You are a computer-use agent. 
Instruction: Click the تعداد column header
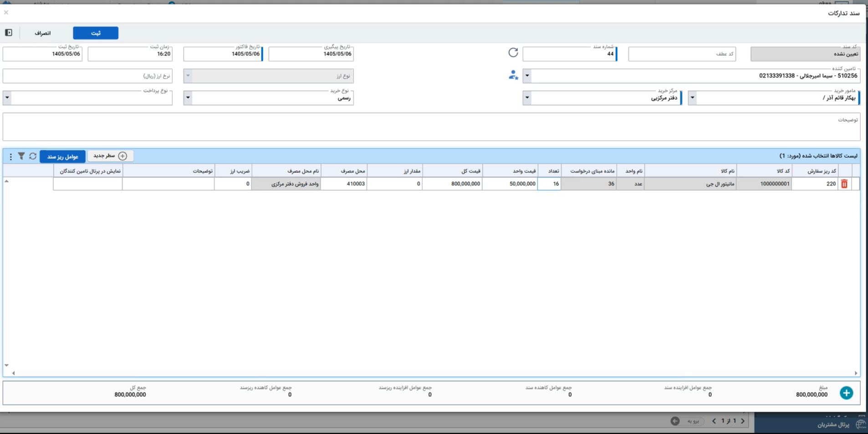coord(549,171)
